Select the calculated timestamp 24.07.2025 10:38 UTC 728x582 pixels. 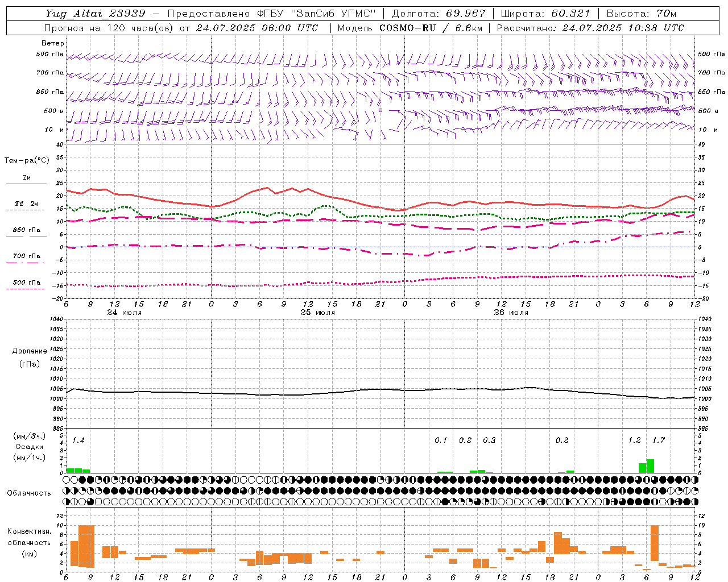[x=623, y=28]
